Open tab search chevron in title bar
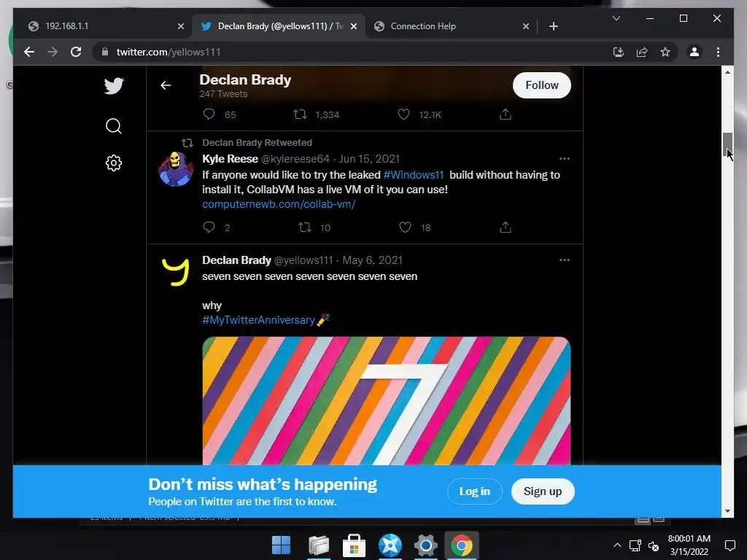This screenshot has height=560, width=747. [x=616, y=18]
